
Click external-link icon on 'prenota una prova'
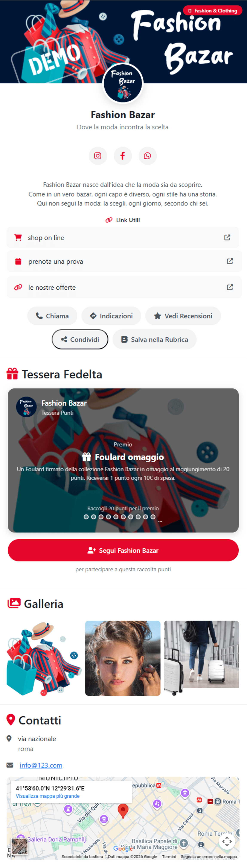230,261
